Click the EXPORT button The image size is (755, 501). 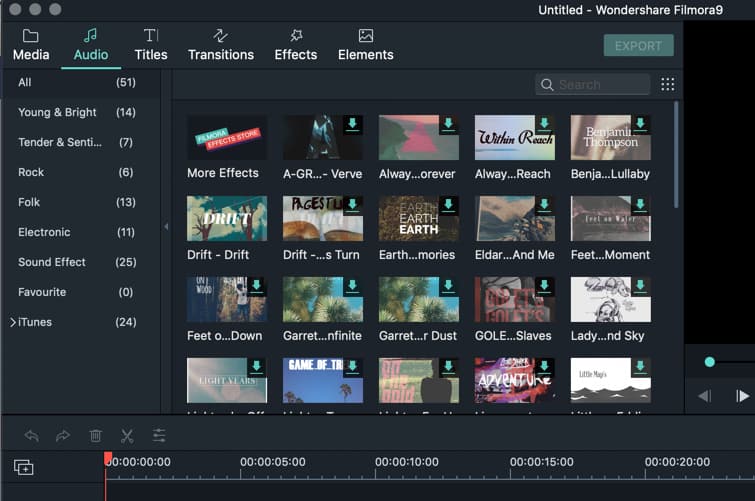pos(638,46)
